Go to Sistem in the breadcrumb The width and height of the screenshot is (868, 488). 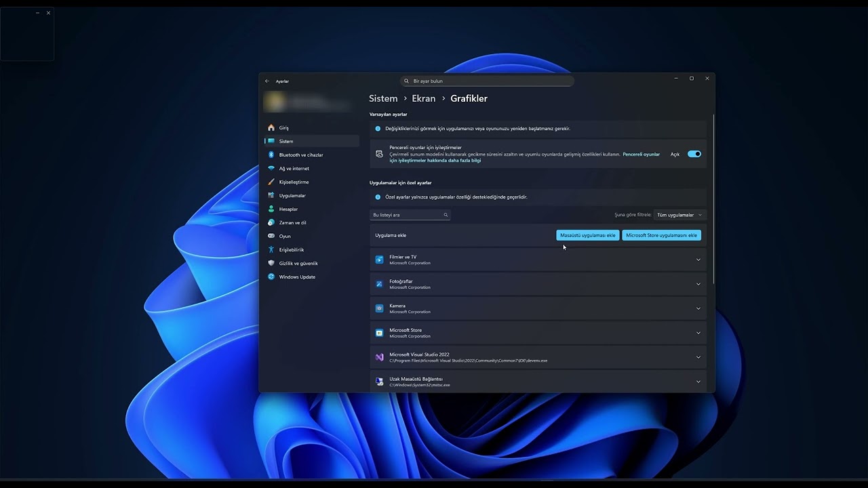383,98
